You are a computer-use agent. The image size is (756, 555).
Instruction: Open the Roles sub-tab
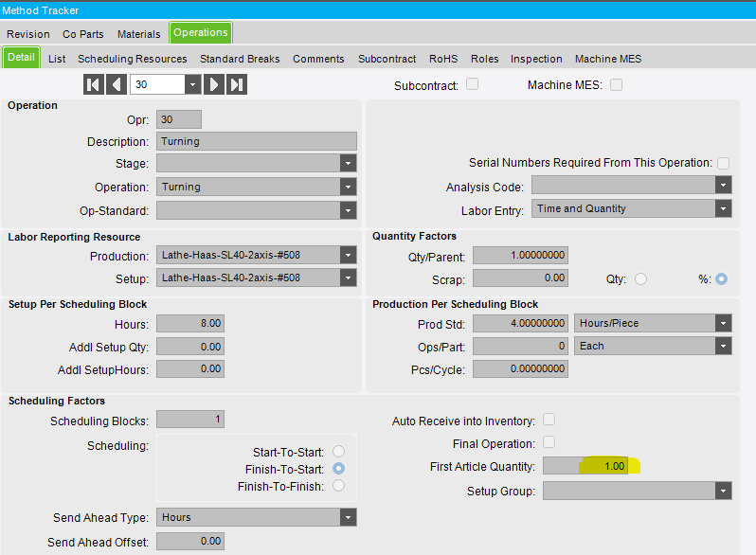[484, 59]
